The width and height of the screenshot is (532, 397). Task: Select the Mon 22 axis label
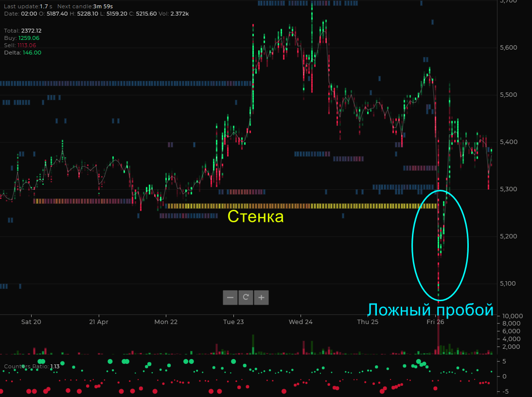pyautogui.click(x=165, y=322)
